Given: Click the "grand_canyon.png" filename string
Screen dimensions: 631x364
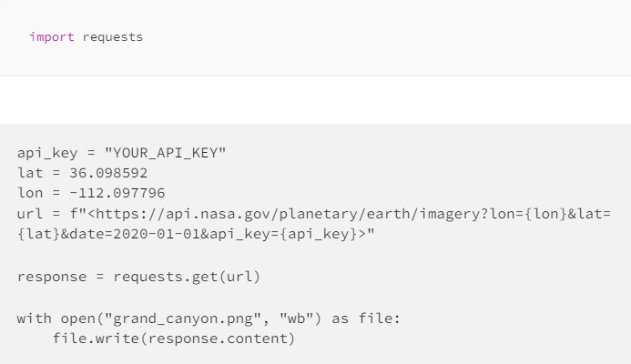Looking at the screenshot, I should 183,318.
